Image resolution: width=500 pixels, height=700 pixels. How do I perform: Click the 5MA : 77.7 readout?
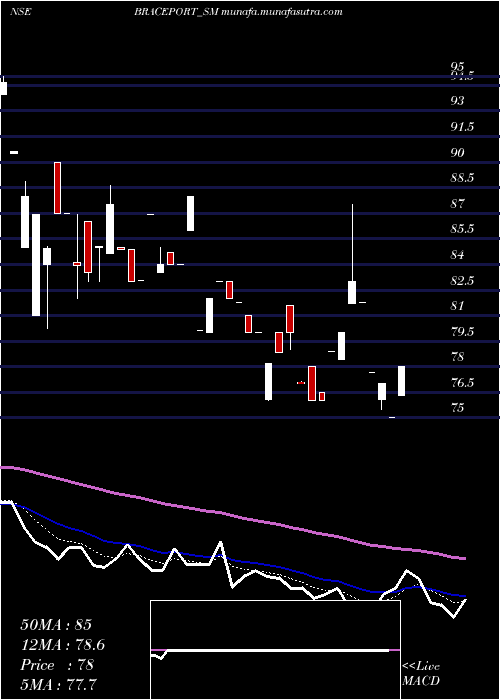59,684
